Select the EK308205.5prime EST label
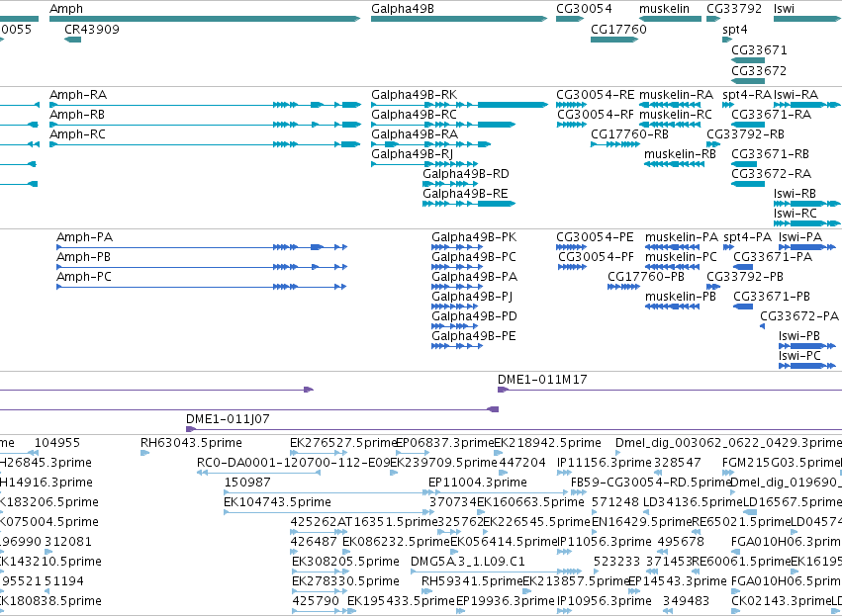The width and height of the screenshot is (842, 616). point(345,562)
